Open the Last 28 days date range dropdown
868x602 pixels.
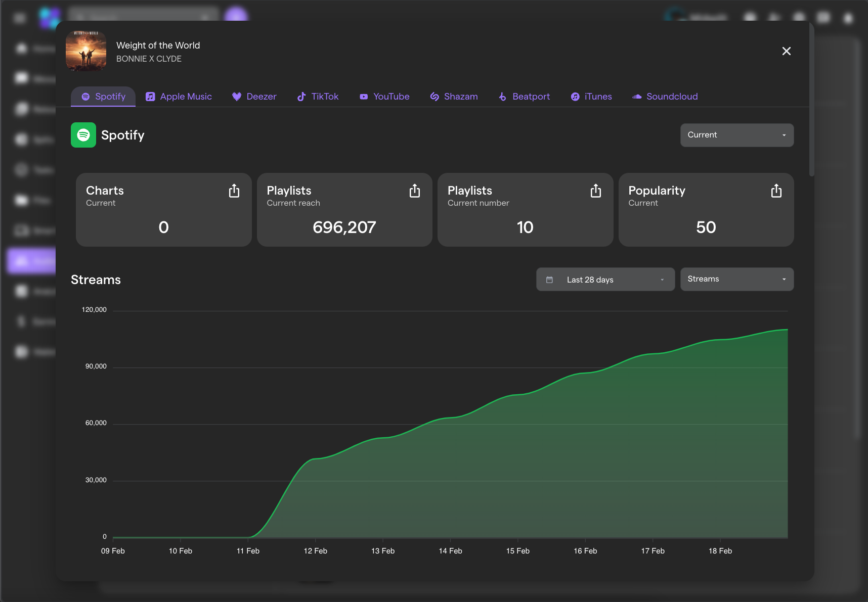(605, 280)
